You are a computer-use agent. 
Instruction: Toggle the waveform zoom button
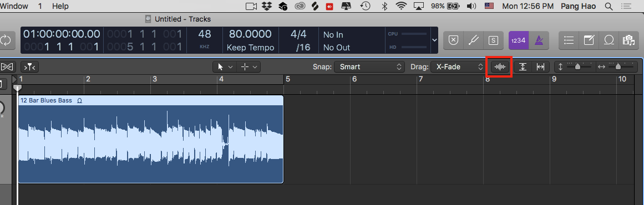[500, 67]
